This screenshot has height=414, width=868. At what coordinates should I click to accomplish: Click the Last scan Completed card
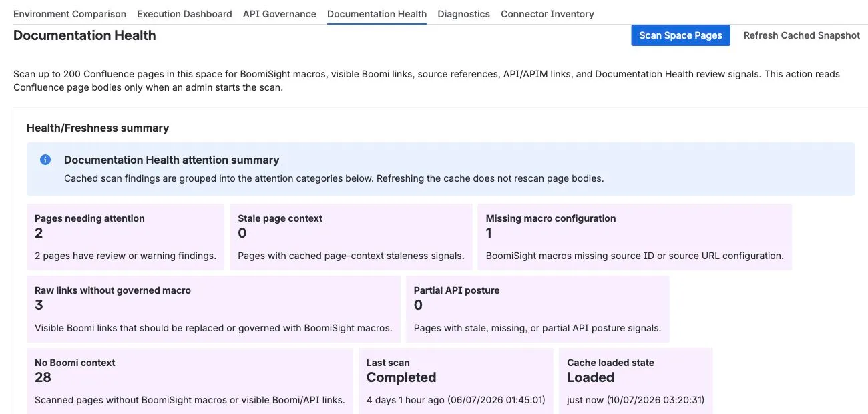[456, 381]
